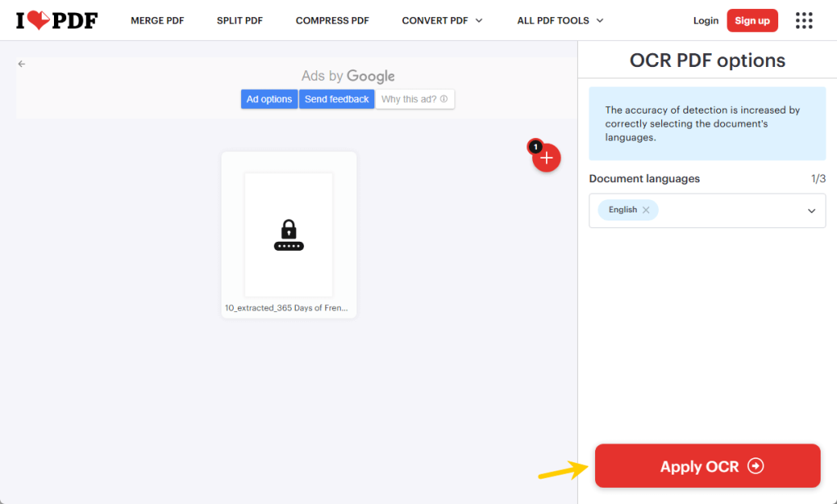The height and width of the screenshot is (504, 837).
Task: Open the iLovePDF apps grid menu
Action: [x=803, y=20]
